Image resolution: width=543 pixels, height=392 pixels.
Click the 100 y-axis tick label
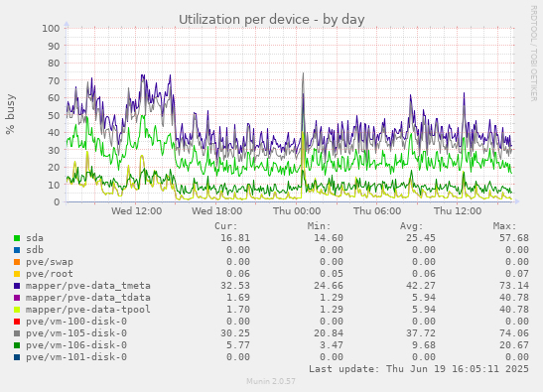pos(51,29)
